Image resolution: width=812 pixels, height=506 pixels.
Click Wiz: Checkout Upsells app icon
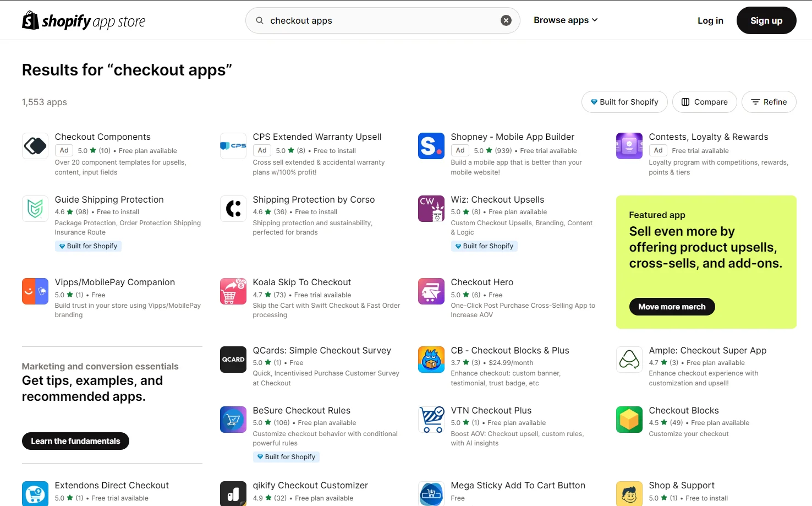click(431, 209)
